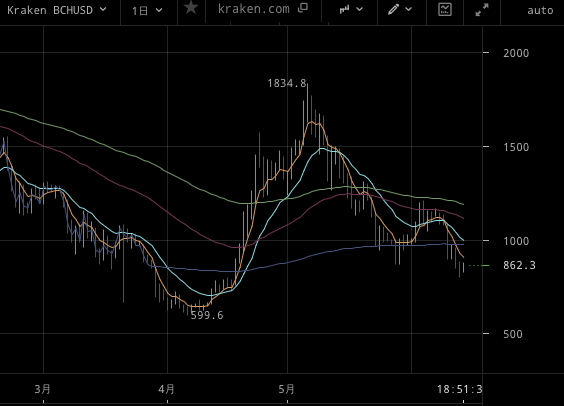564x406 pixels.
Task: Open the indicators chart icon
Action: (x=445, y=9)
